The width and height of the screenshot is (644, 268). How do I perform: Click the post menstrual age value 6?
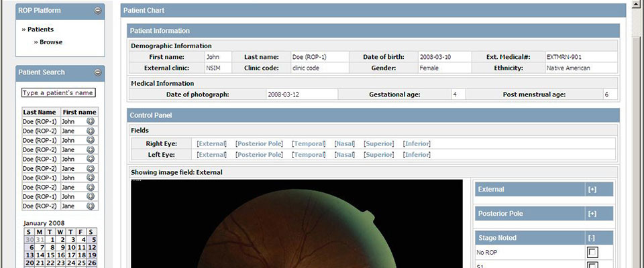coord(606,94)
